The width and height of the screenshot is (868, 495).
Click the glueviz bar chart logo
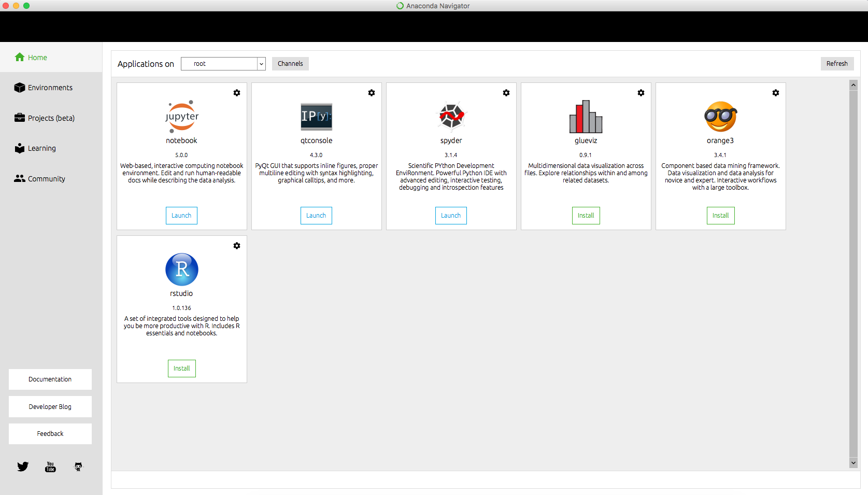586,117
